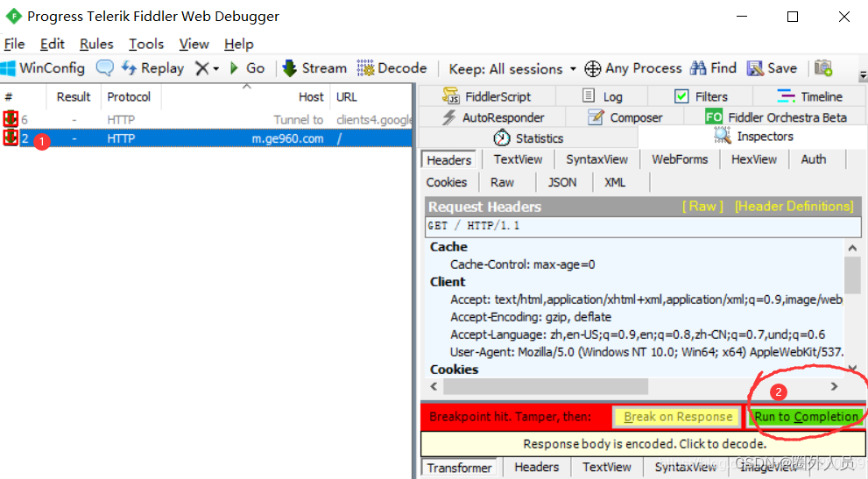Select the XML inspector tab

click(x=615, y=182)
